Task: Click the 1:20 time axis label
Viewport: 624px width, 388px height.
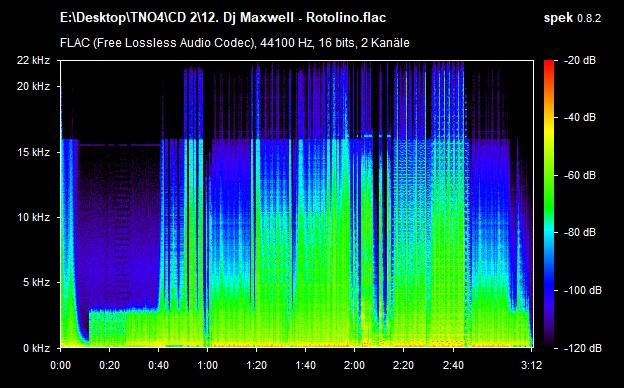Action: click(257, 365)
